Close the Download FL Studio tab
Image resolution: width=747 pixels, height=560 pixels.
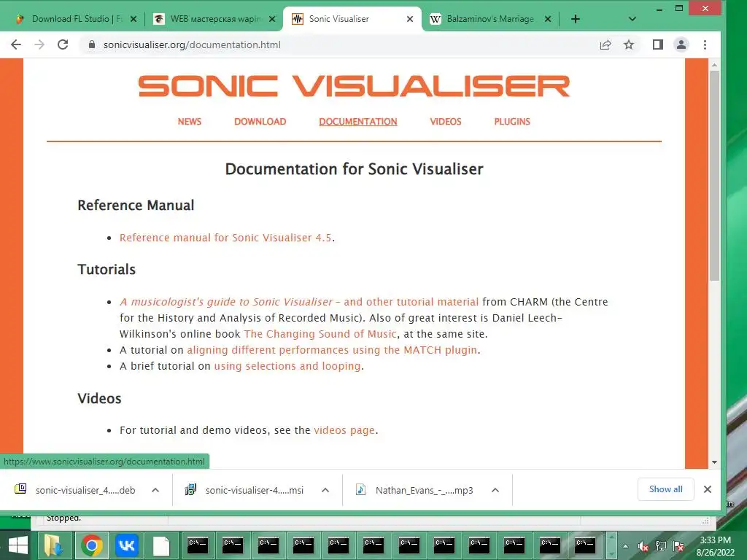pos(133,19)
